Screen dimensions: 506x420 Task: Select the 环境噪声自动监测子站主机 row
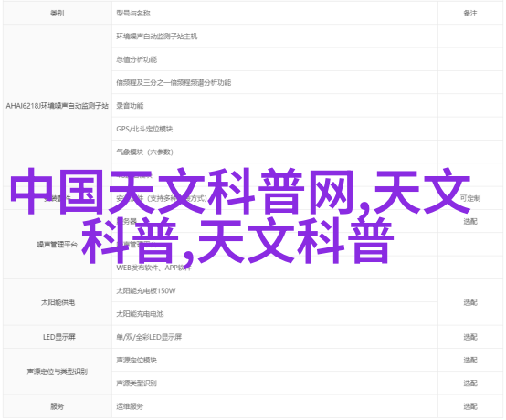[x=275, y=37]
